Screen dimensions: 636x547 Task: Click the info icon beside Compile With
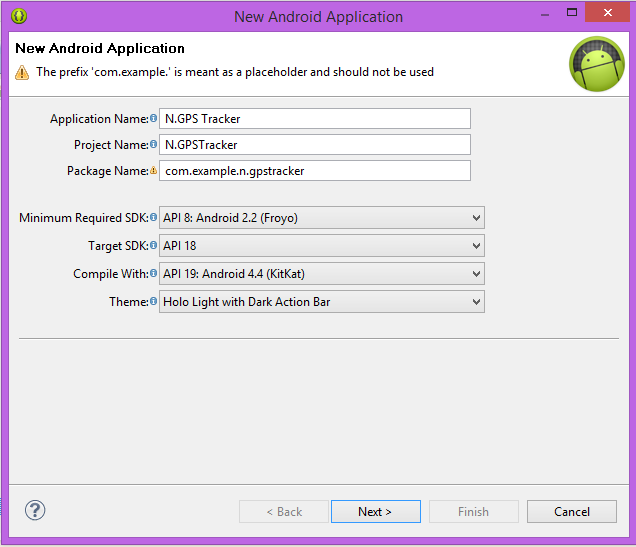pyautogui.click(x=153, y=273)
